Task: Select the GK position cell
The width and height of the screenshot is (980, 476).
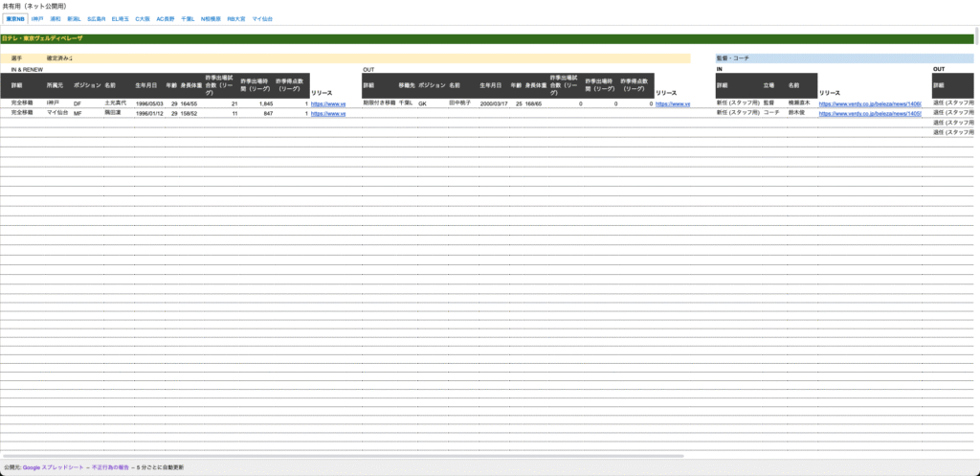Action: pyautogui.click(x=422, y=103)
